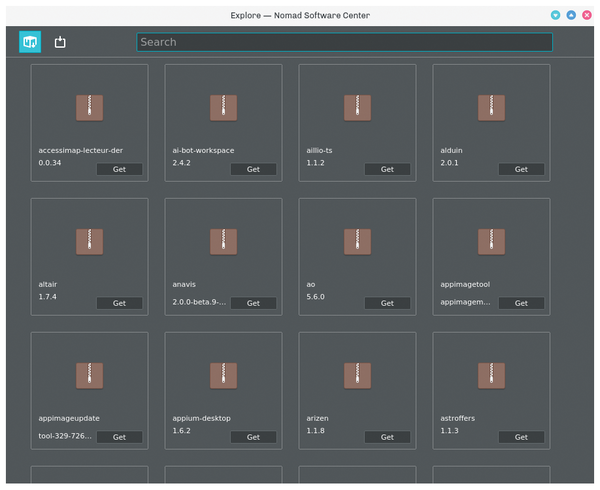Select the astroffers archive icon
Viewport: 600px width, 490px height.
491,376
